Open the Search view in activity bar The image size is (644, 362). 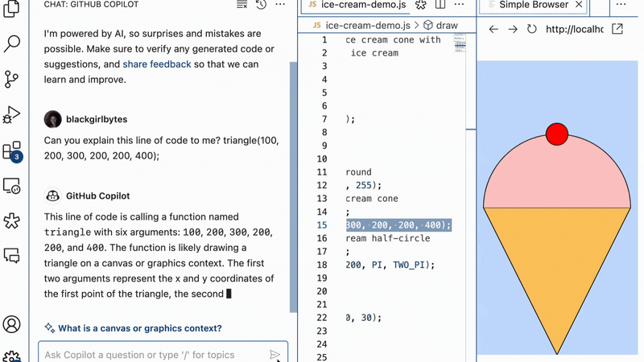point(11,43)
